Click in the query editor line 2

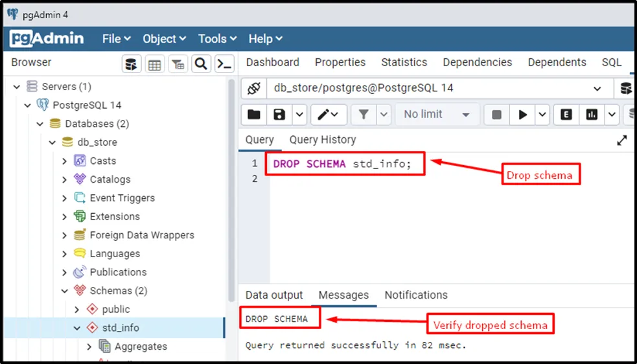pos(389,179)
